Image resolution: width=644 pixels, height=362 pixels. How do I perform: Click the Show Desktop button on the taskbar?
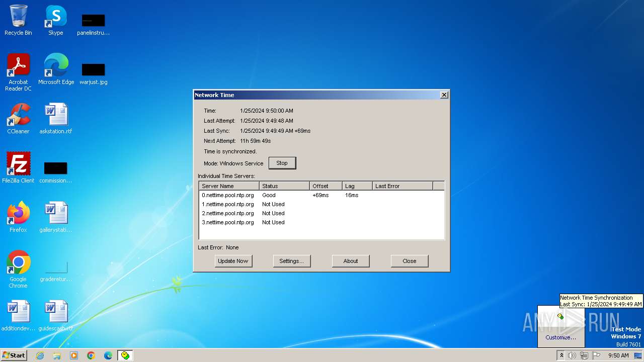tap(639, 355)
